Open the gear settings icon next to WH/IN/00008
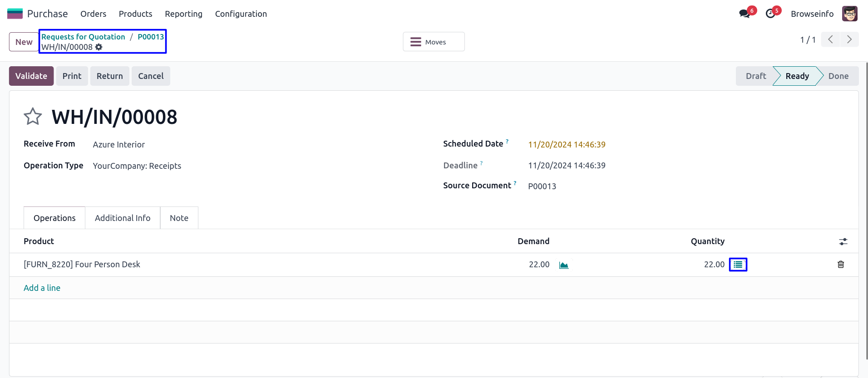This screenshot has width=868, height=378. [x=99, y=47]
